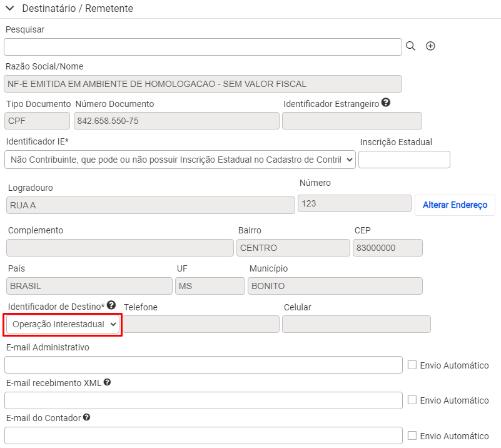Collapse the Destinatário / Remetente section
This screenshot has width=501, height=448.
tap(10, 8)
